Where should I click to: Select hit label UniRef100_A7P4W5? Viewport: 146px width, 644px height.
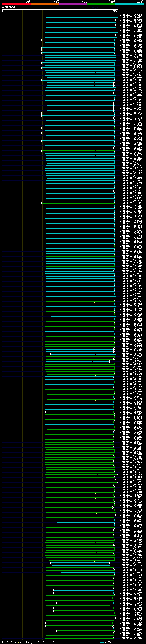point(131,27)
